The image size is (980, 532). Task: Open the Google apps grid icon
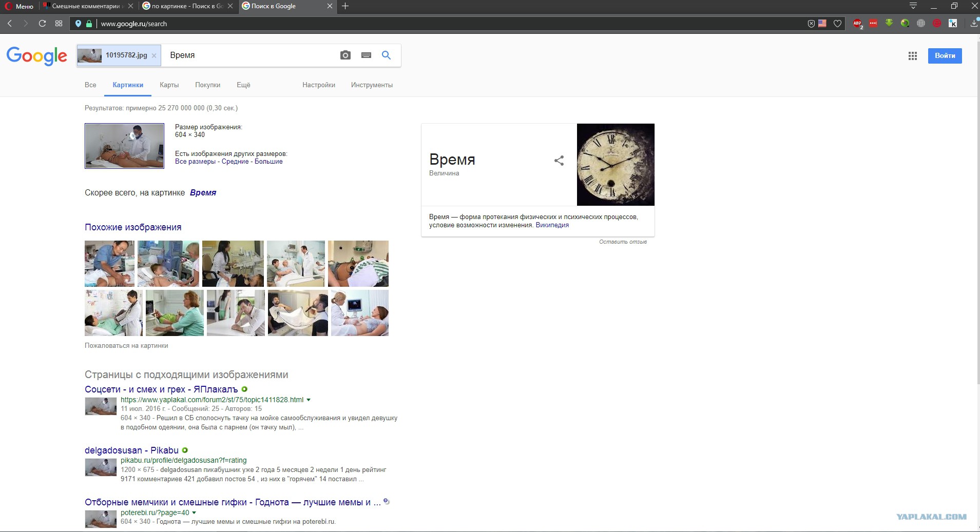pos(912,56)
